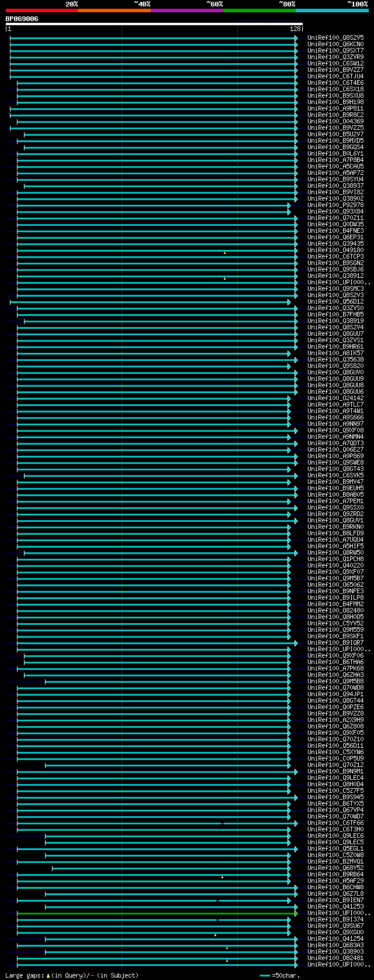The height and width of the screenshot is (980, 374).
Task: Click label UniRef100_Q93X84
Action: [x=335, y=211]
